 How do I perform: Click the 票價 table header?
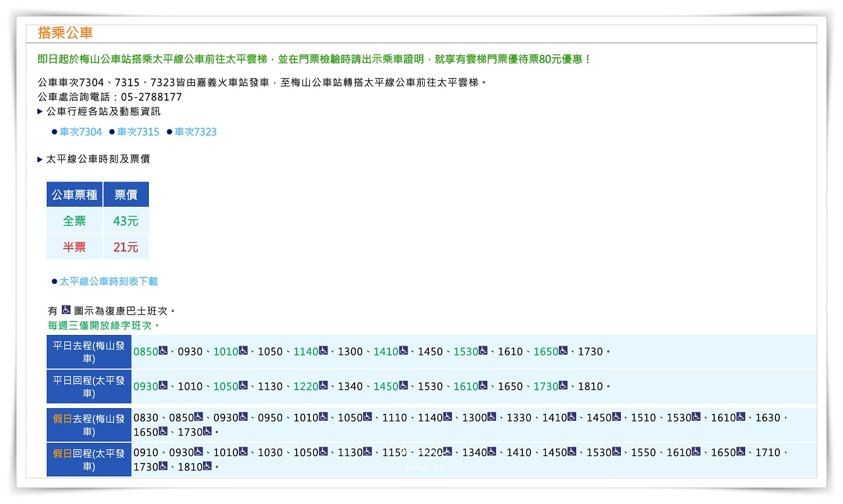[x=126, y=194]
